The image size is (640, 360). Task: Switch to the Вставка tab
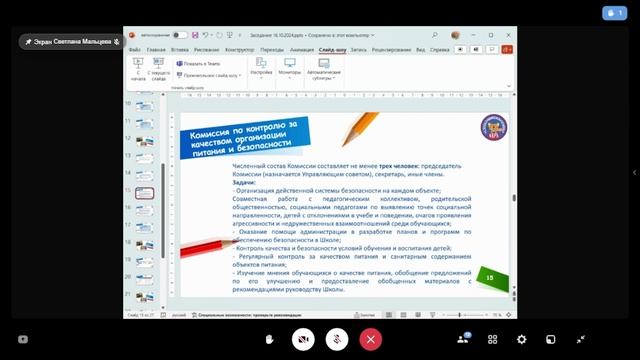[180, 50]
